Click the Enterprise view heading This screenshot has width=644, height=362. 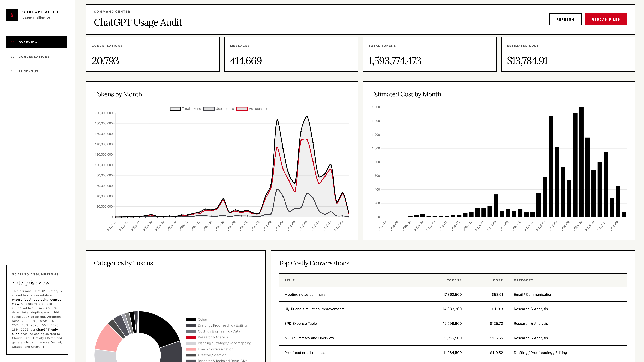(31, 283)
